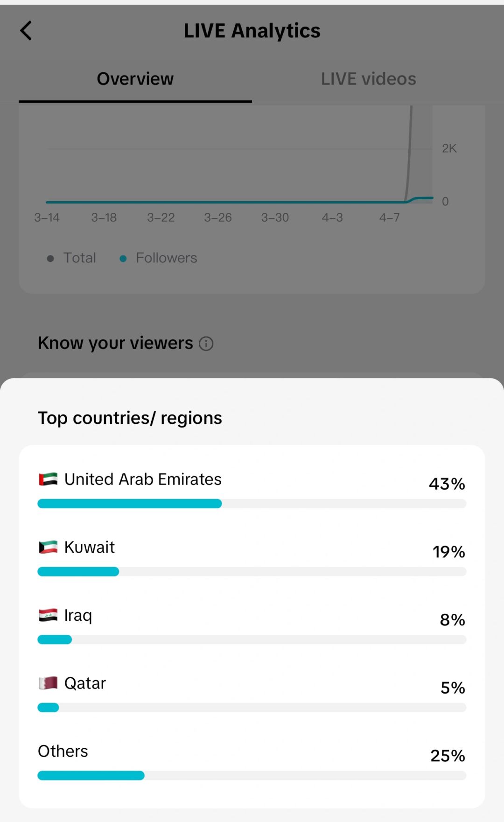Tap the Top countries/ regions heading
The image size is (504, 822).
click(x=130, y=418)
